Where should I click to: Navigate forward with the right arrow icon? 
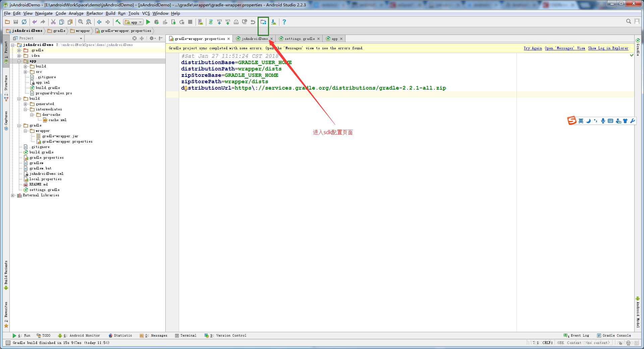pyautogui.click(x=108, y=22)
